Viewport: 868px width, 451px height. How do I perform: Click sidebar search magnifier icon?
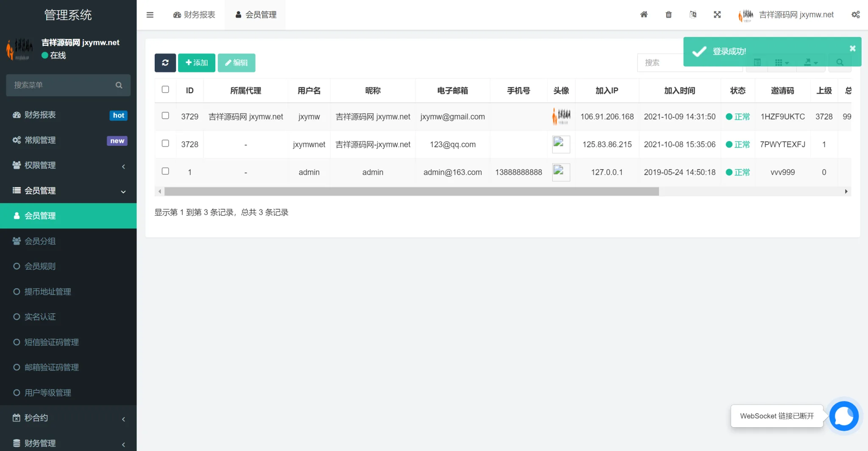119,85
